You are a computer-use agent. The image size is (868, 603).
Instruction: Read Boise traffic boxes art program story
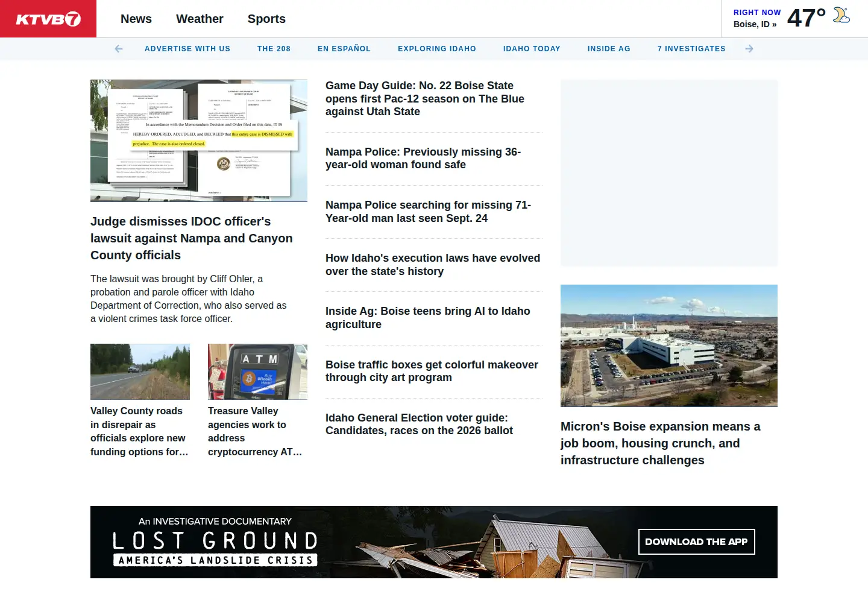point(432,371)
